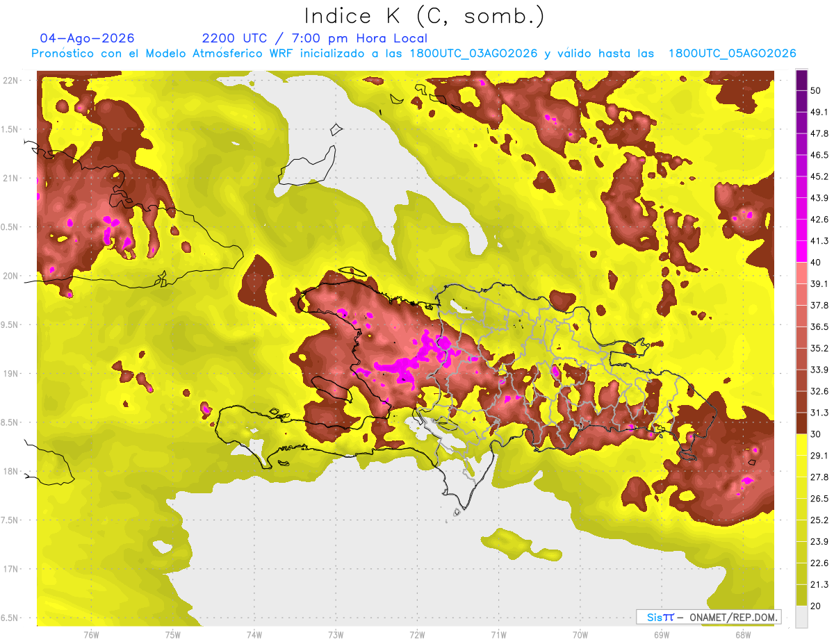Click the color bar value "29.1"
The width and height of the screenshot is (834, 644).
(819, 456)
